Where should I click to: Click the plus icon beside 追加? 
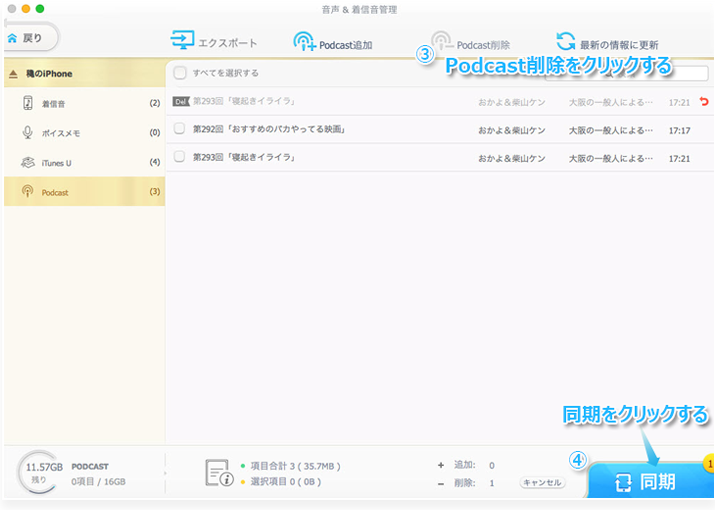click(440, 465)
